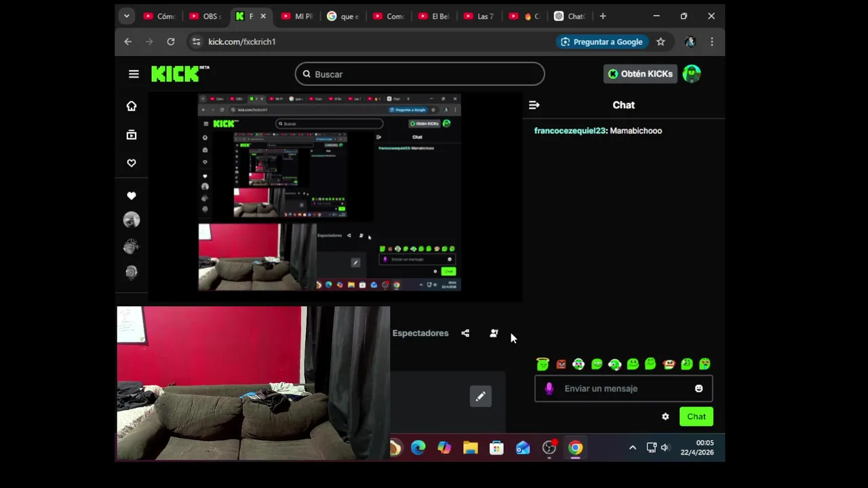Open the first followed channel avatar in sidebar
This screenshot has width=868, height=488.
point(132,220)
